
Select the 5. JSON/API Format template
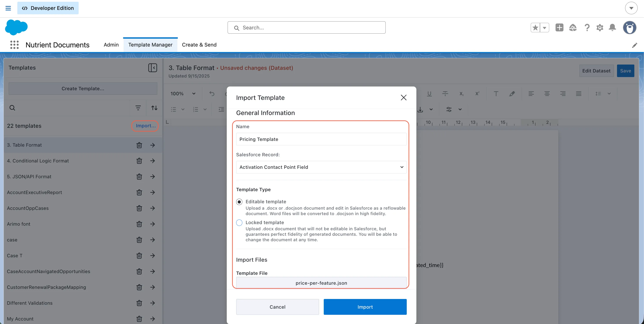pyautogui.click(x=83, y=176)
